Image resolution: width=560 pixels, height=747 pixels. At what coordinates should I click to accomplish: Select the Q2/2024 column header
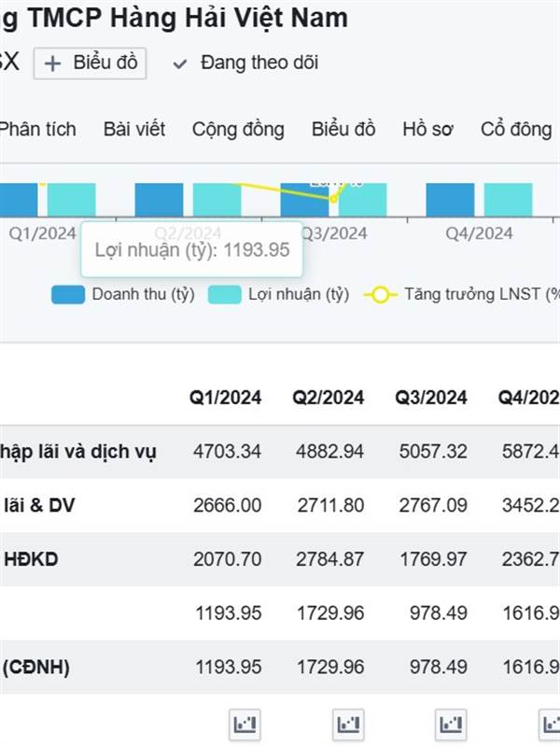pos(329,398)
